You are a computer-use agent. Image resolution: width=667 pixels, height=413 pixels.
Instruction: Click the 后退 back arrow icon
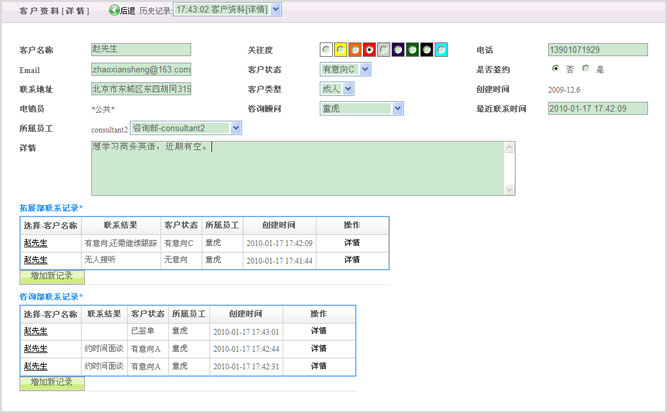pyautogui.click(x=112, y=10)
